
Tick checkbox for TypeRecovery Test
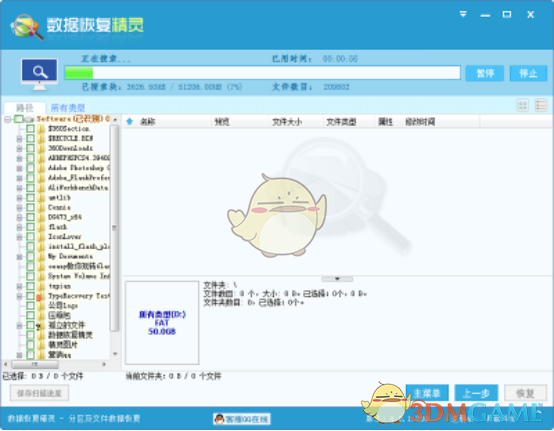tap(30, 296)
